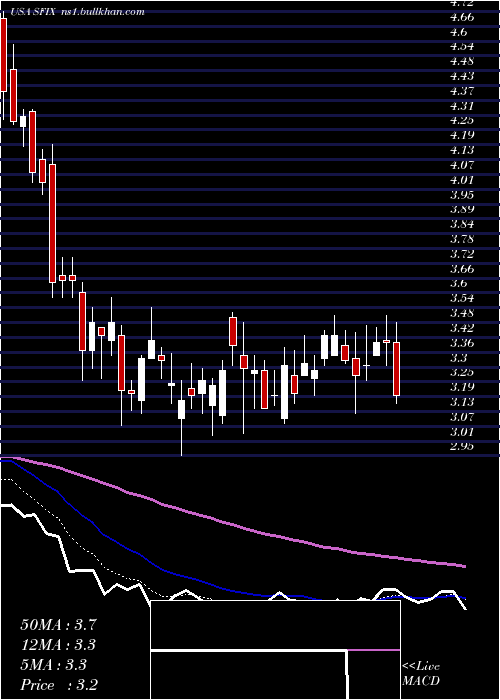Select the 3.42 price axis label
The width and height of the screenshot is (500, 700).
(461, 328)
